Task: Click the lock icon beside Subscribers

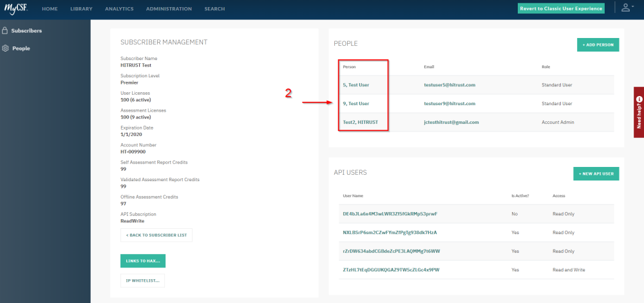Action: (5, 30)
